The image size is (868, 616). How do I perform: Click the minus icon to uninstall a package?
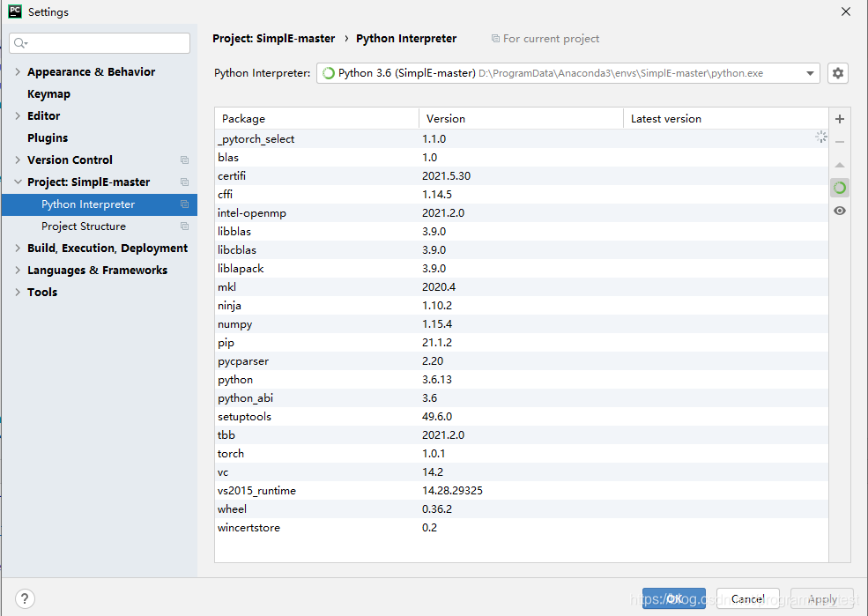coord(839,142)
